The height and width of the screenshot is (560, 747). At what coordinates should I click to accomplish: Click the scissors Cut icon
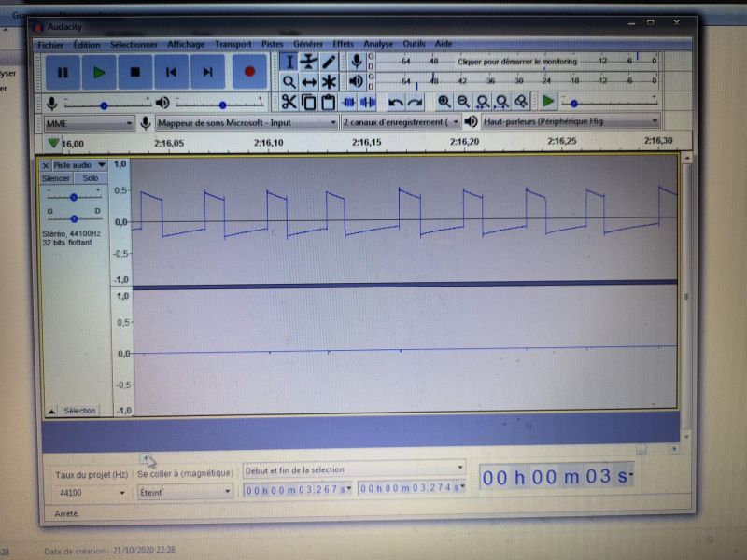point(289,102)
